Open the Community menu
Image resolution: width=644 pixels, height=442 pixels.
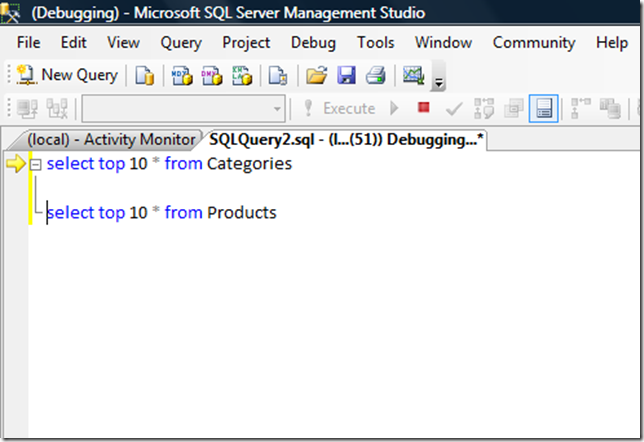click(534, 43)
